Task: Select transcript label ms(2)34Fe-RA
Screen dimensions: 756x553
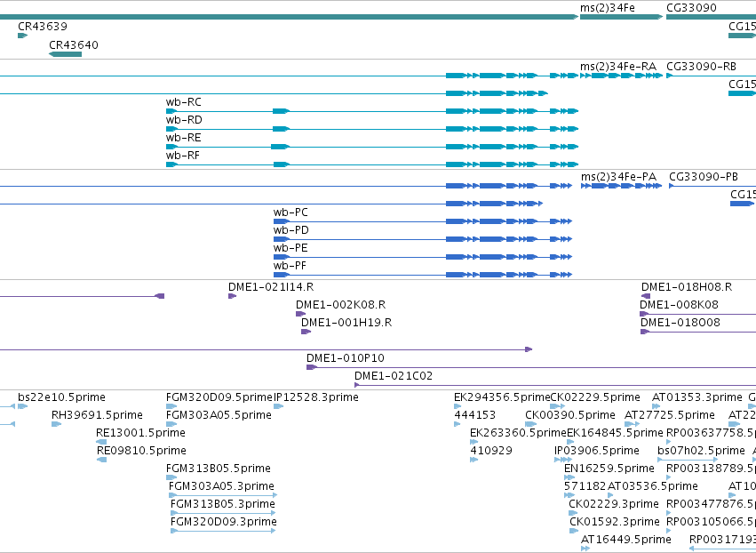Action: (618, 67)
